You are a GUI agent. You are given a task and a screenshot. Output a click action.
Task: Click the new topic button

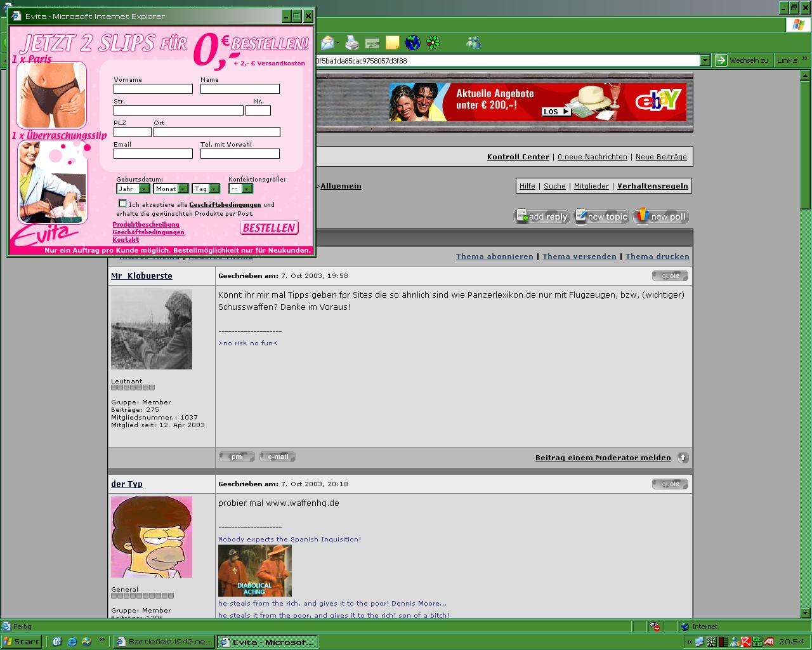tap(601, 216)
